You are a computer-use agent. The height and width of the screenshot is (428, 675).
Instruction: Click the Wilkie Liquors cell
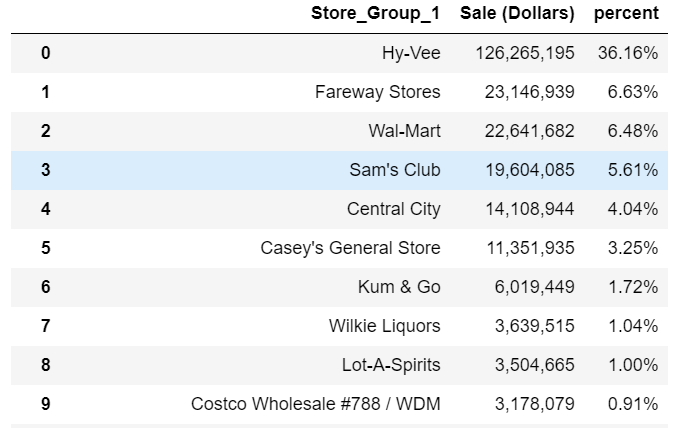click(x=384, y=326)
